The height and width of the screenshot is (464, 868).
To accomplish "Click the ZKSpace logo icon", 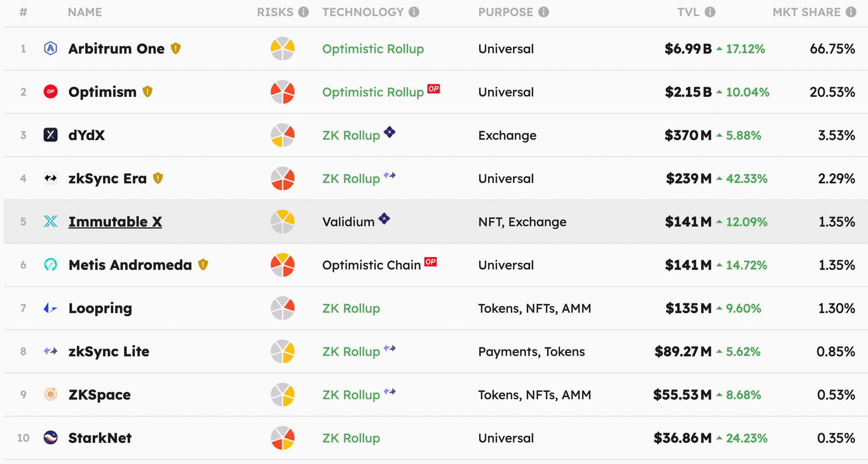I will pos(51,395).
